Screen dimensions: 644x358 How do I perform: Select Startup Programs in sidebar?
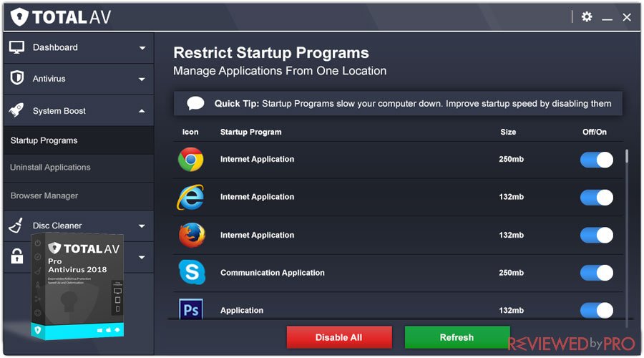[79, 140]
